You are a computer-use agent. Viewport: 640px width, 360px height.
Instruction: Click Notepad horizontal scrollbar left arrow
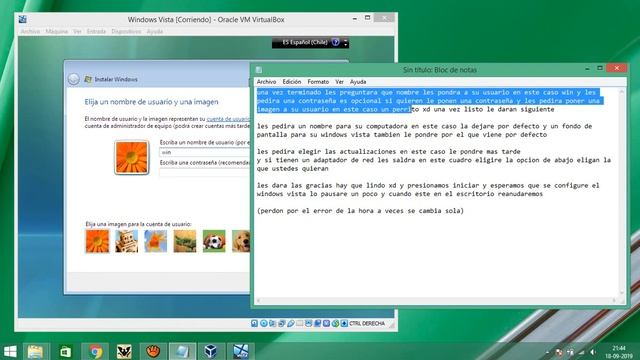[x=258, y=301]
